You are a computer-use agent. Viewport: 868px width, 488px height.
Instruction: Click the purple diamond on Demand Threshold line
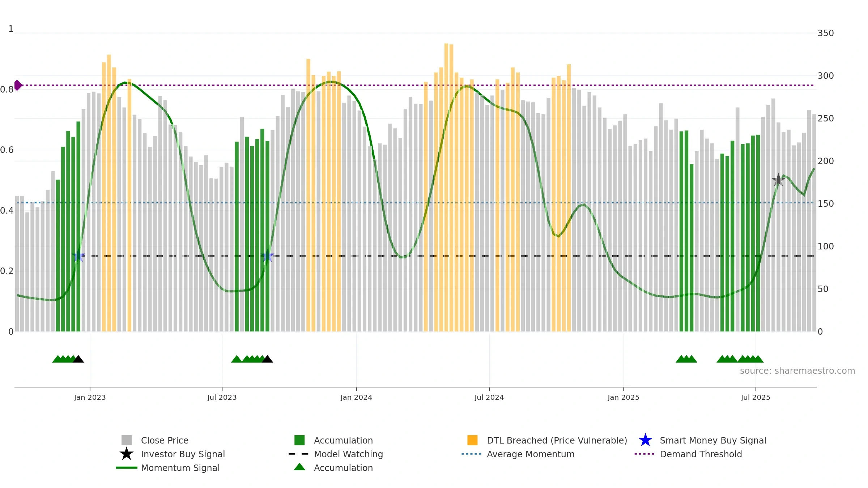(x=18, y=85)
